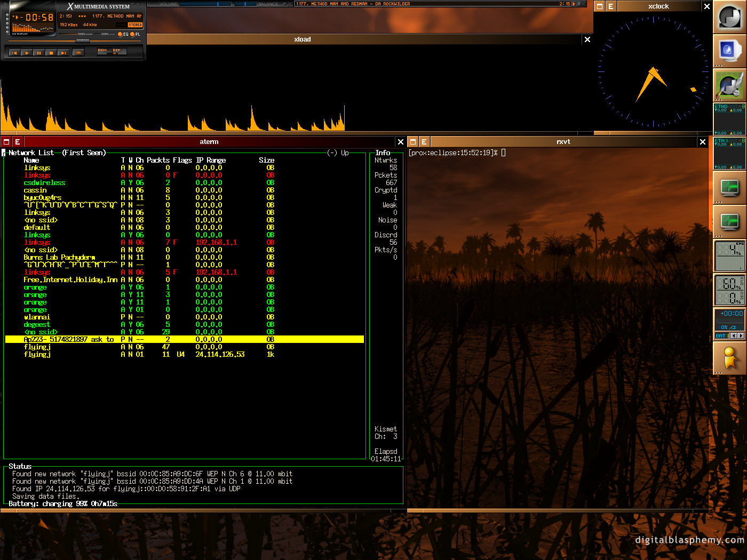Close the xload window
Screen dimensions: 747x560
(x=587, y=39)
